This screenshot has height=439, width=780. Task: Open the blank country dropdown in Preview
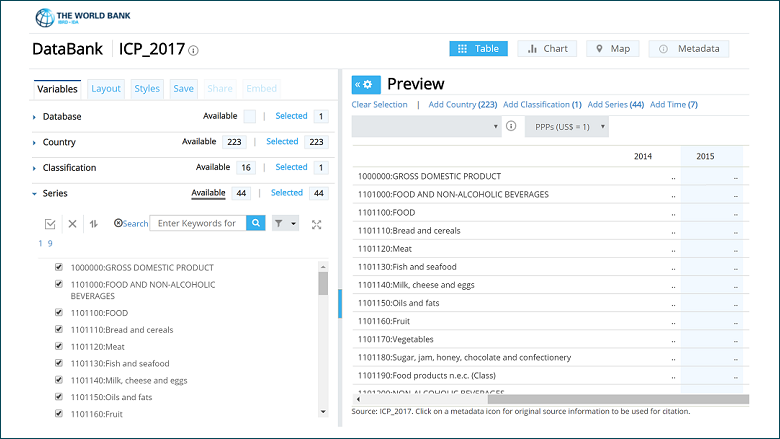[x=426, y=126]
